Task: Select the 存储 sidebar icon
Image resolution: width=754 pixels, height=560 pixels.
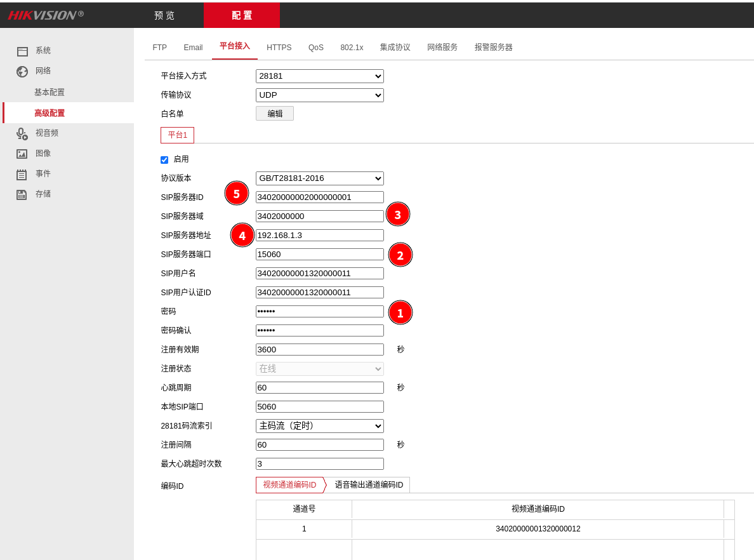Action: pos(22,194)
